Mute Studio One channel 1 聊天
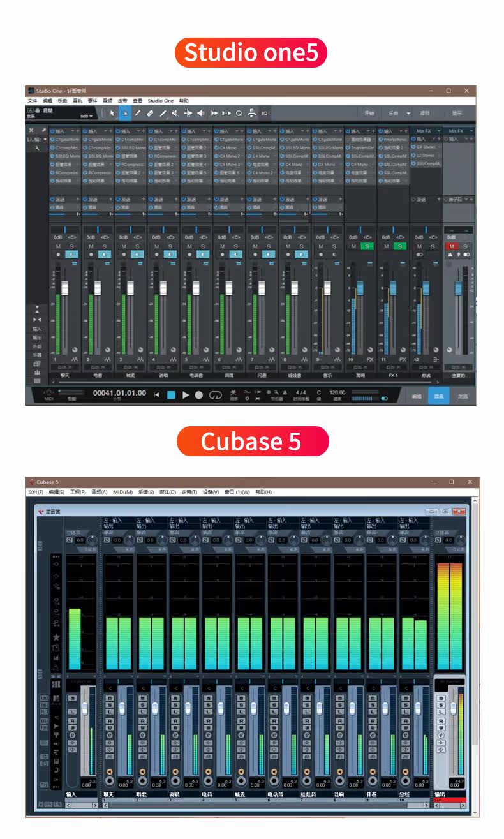The height and width of the screenshot is (839, 504). click(57, 246)
